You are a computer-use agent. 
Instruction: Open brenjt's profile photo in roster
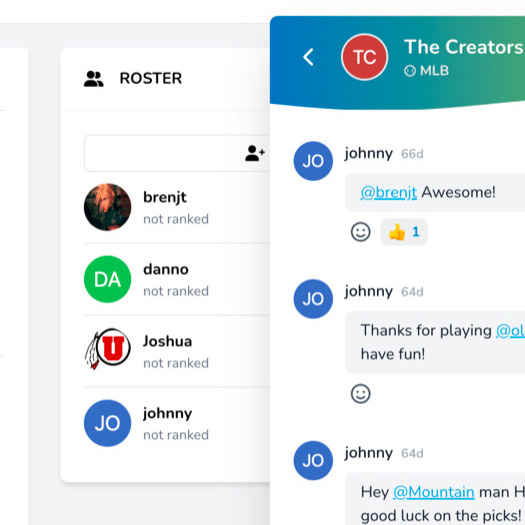pyautogui.click(x=107, y=207)
